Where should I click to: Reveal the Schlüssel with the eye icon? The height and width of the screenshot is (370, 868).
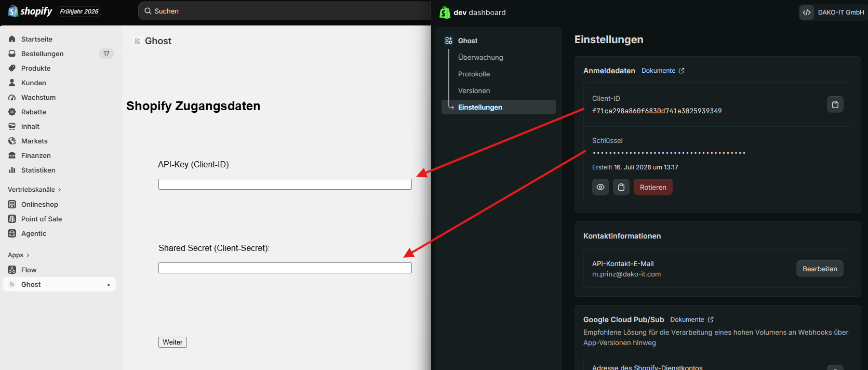[600, 187]
